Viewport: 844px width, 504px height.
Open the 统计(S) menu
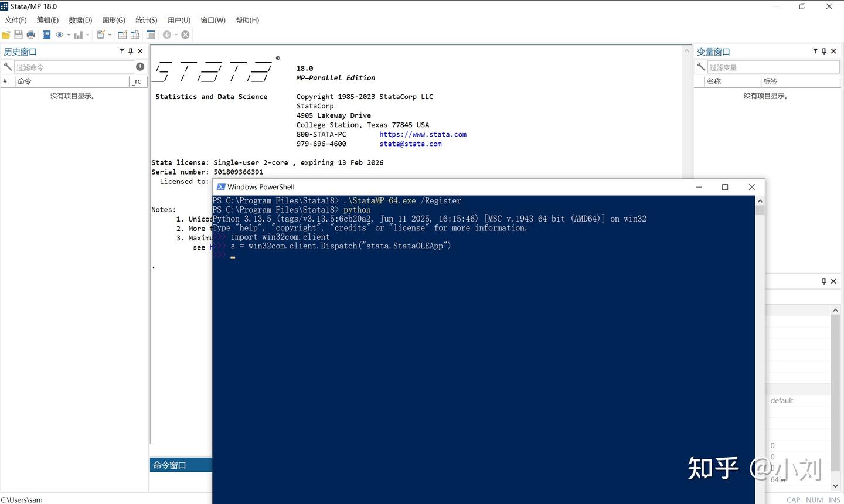click(x=146, y=21)
